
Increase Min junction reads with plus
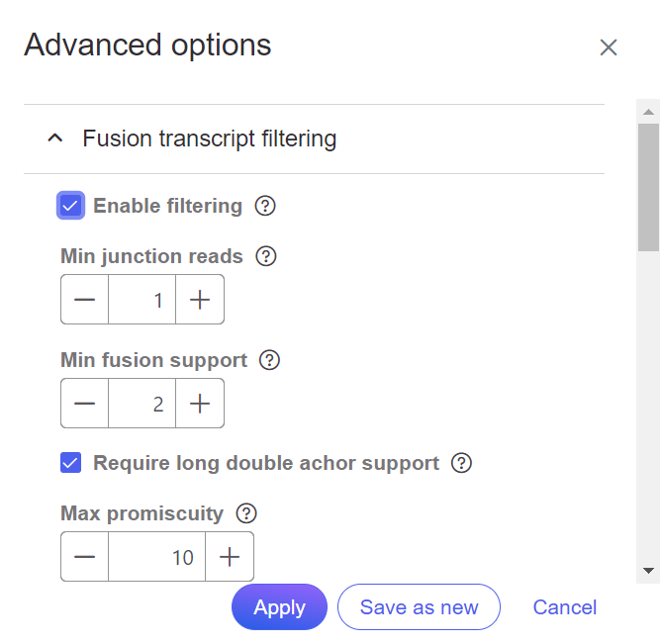click(200, 299)
